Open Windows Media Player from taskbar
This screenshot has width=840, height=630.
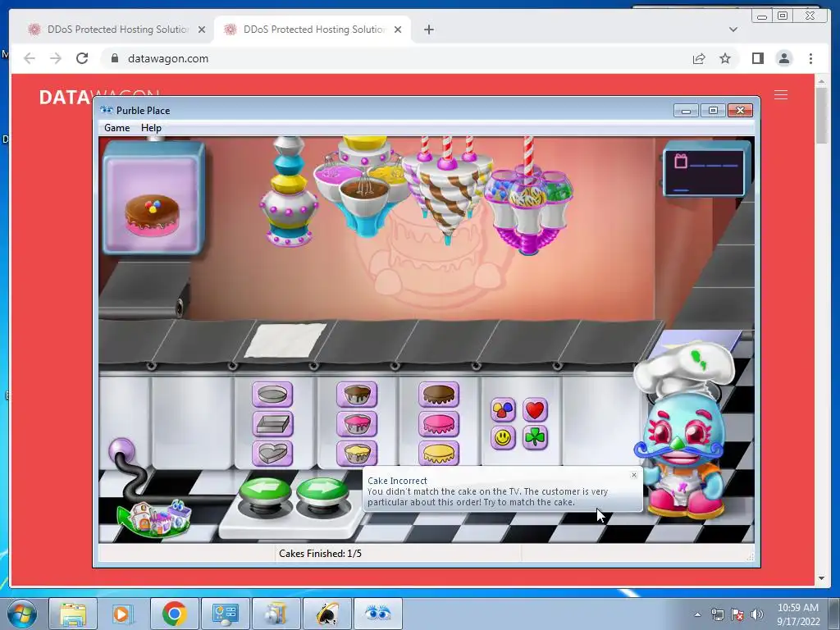123,614
